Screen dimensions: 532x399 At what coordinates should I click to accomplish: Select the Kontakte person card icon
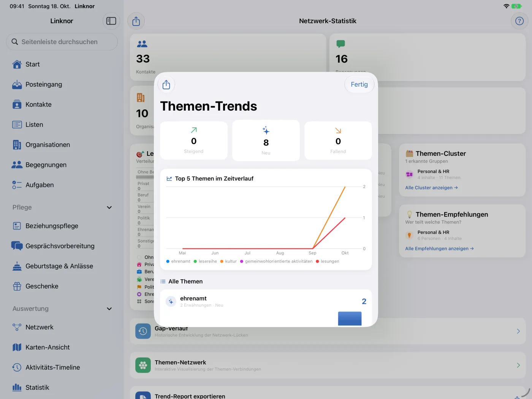coord(17,104)
